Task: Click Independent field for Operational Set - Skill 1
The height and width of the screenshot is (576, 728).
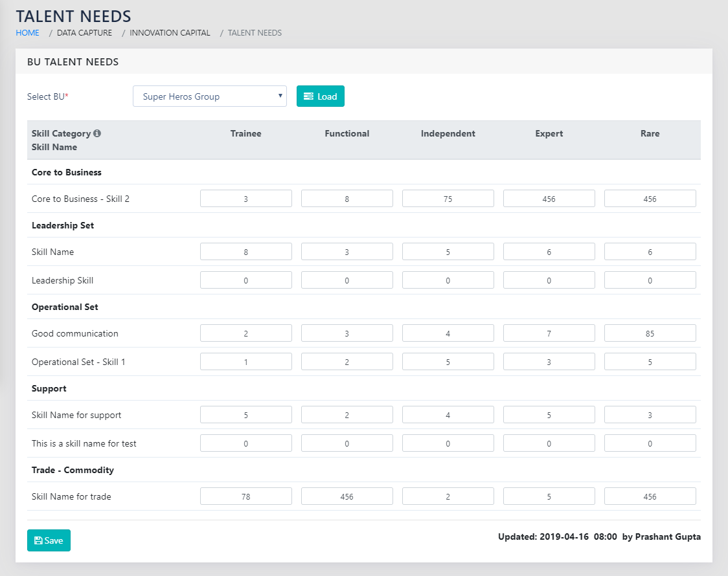Action: point(448,362)
